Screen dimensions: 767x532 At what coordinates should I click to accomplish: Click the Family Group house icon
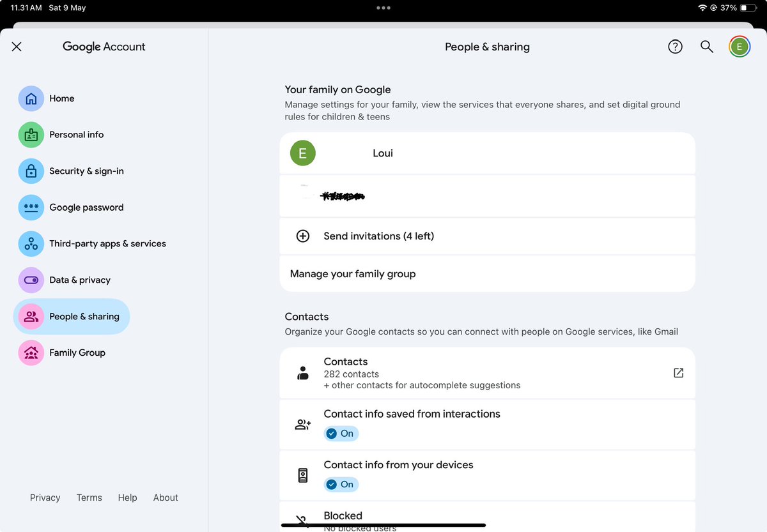[31, 353]
